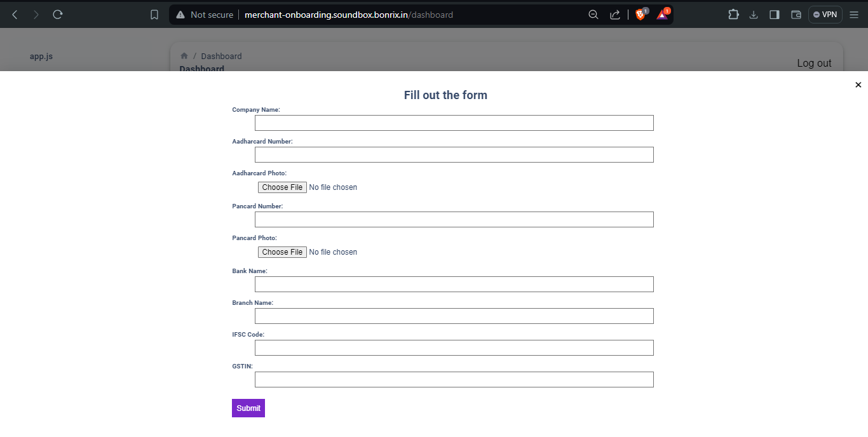Click Choose File for Aadharcard Photo
Image resolution: width=868 pixels, height=437 pixels.
[x=282, y=187]
